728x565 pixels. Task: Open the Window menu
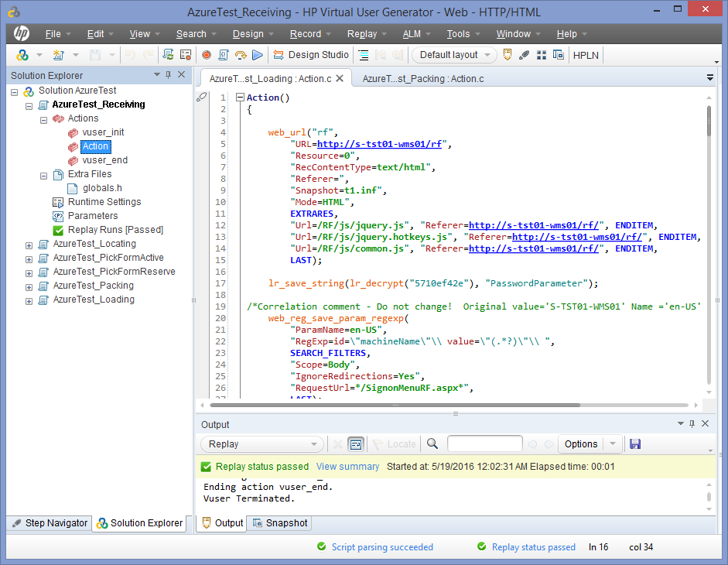point(518,34)
